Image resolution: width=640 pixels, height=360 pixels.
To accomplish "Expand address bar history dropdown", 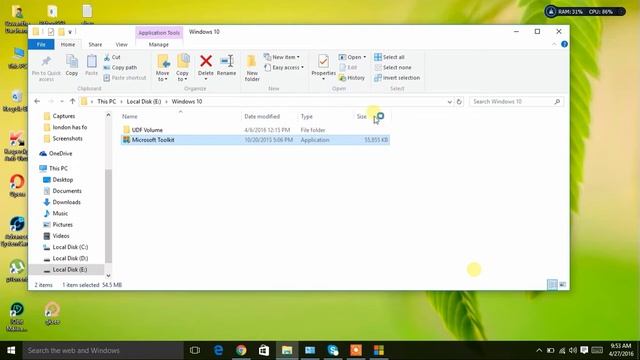I will coord(449,102).
